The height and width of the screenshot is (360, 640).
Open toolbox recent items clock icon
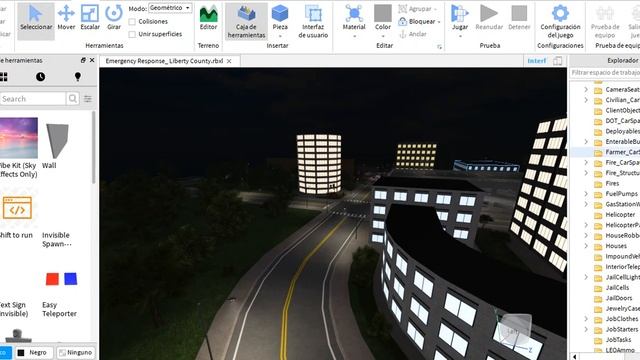point(40,77)
